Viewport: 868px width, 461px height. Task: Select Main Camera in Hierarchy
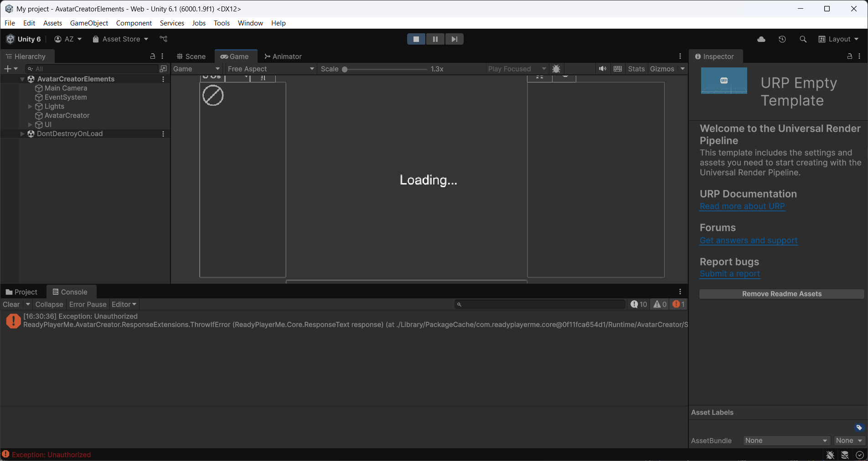click(66, 88)
